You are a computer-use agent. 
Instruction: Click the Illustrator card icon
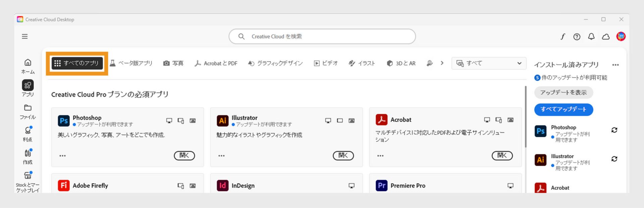(223, 121)
